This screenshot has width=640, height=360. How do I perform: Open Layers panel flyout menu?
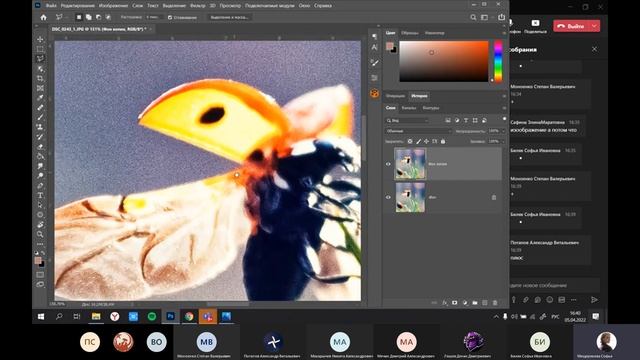(504, 108)
